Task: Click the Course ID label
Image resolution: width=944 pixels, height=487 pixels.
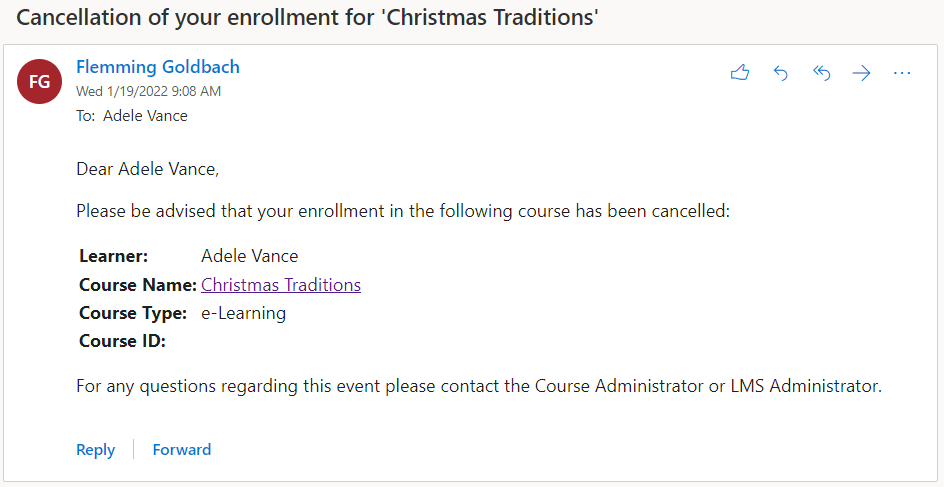Action: coord(122,342)
